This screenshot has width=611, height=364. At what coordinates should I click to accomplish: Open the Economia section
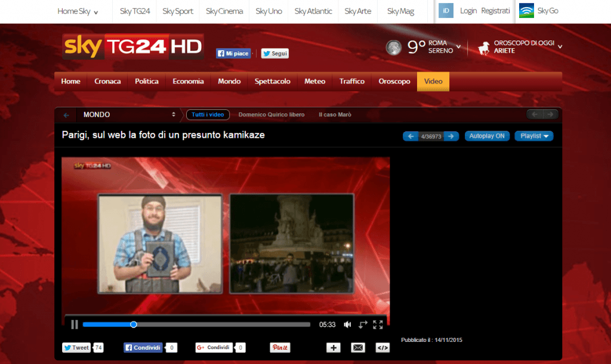(x=188, y=81)
